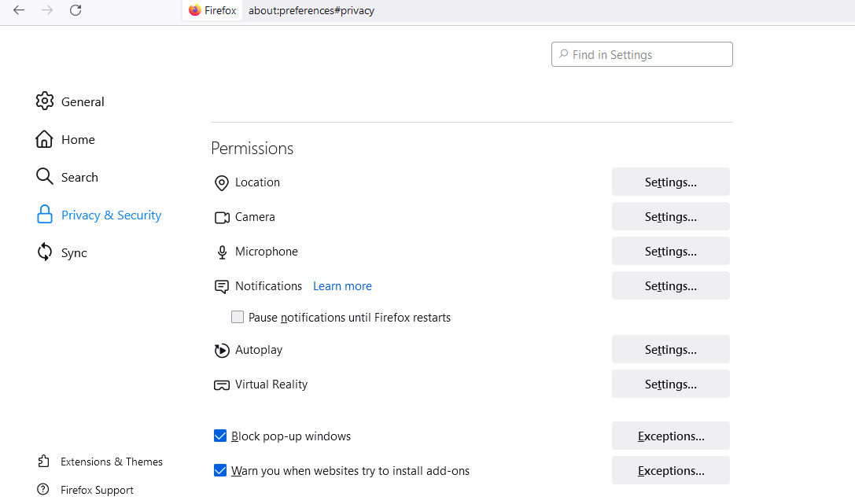Click the Home house icon

click(x=45, y=139)
